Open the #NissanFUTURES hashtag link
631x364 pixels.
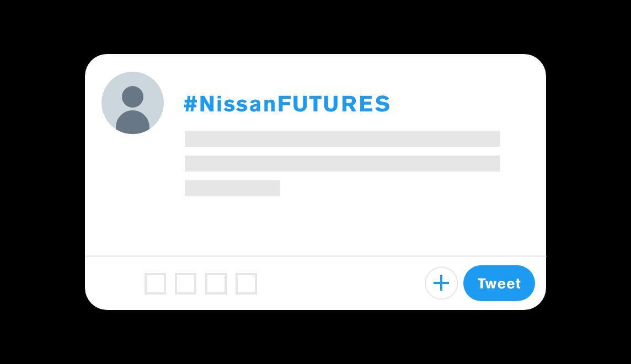click(287, 104)
